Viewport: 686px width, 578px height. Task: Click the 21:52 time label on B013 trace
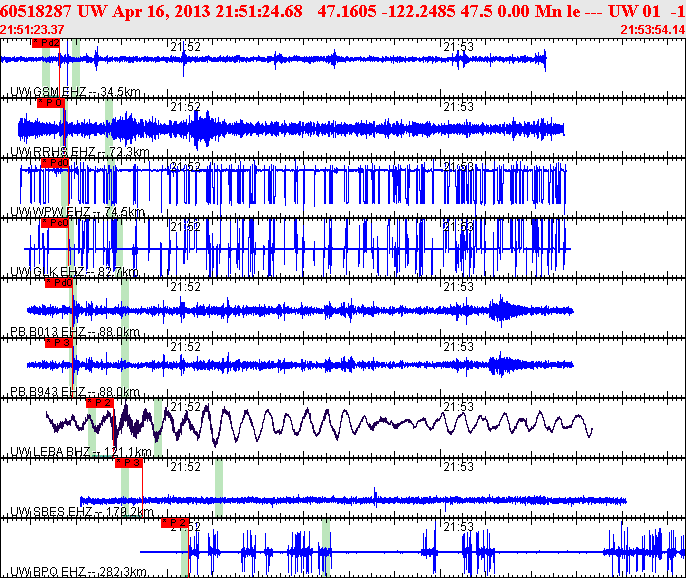click(x=186, y=287)
